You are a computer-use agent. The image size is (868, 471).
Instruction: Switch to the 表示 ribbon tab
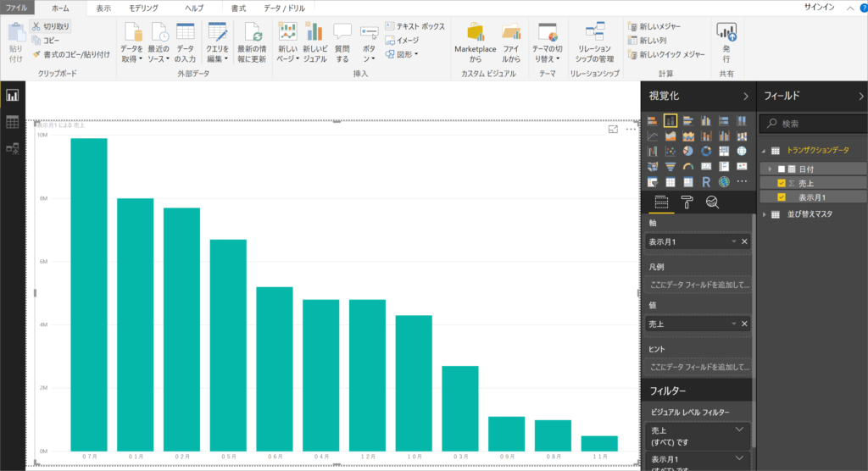point(103,8)
